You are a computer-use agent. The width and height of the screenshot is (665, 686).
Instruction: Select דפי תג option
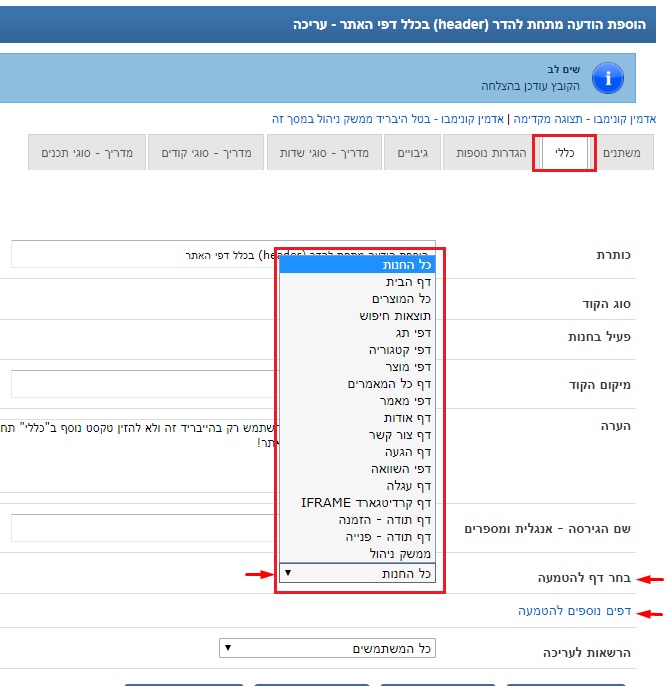(357, 333)
